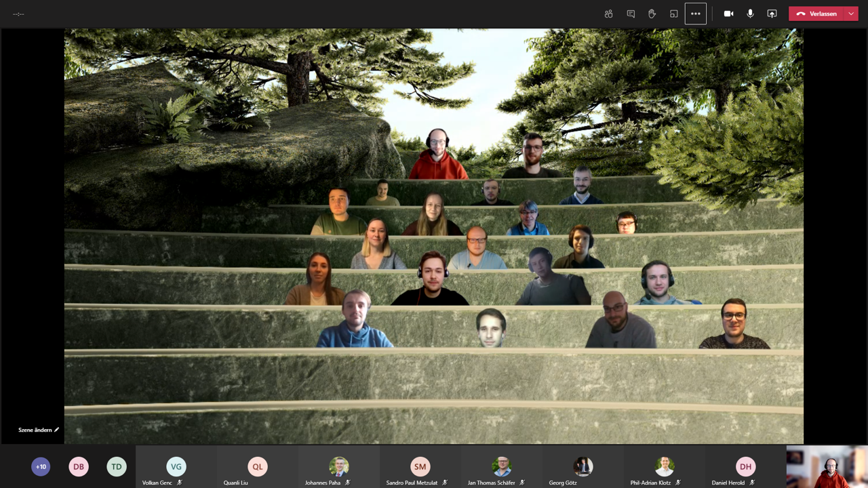This screenshot has height=488, width=868.
Task: Open Quanli Liu's QL avatar tile
Action: [258, 466]
